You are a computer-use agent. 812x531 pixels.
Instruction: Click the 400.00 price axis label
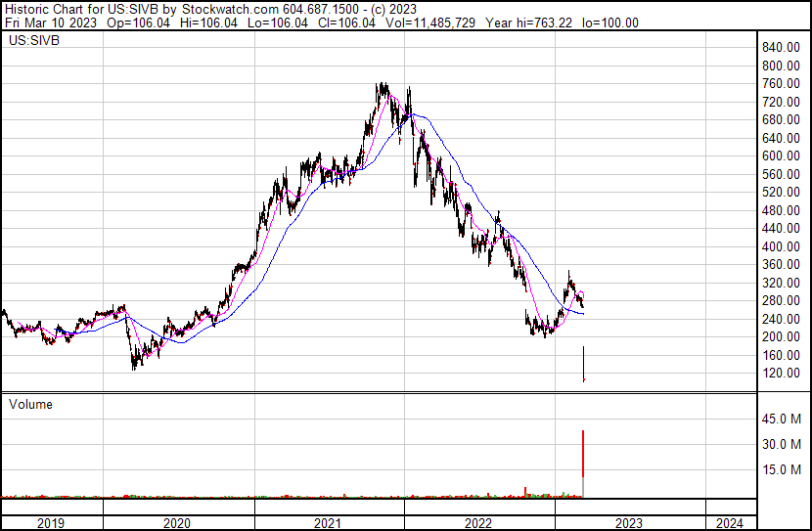(x=781, y=246)
